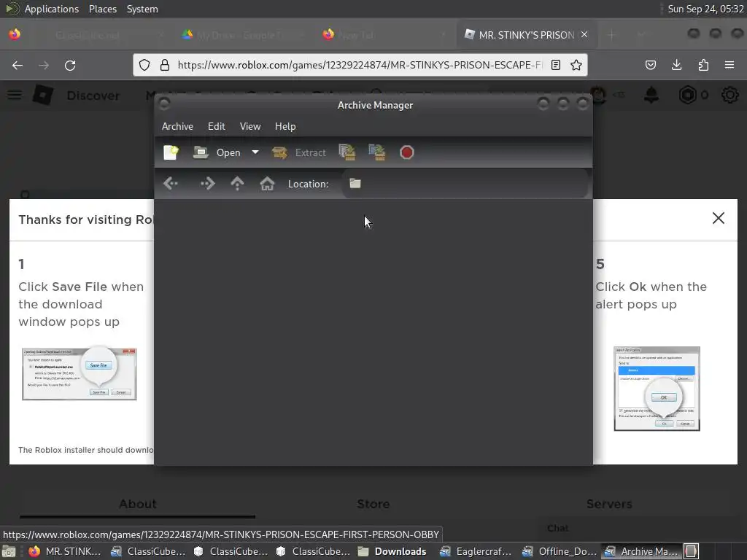Switch to the MR. STINKY'S PRISON tab
This screenshot has height=560, width=747.
click(x=526, y=35)
